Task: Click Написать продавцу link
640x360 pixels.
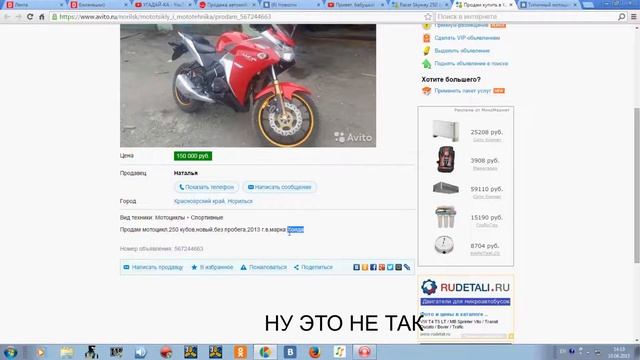Action: tap(153, 267)
